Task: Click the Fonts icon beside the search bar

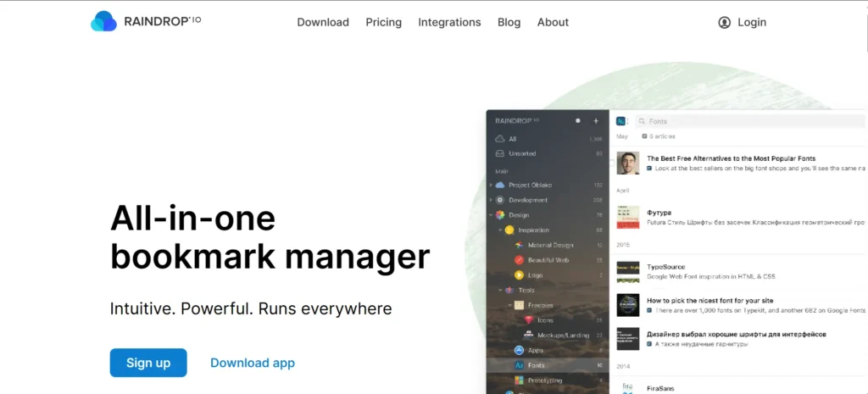Action: [x=620, y=121]
